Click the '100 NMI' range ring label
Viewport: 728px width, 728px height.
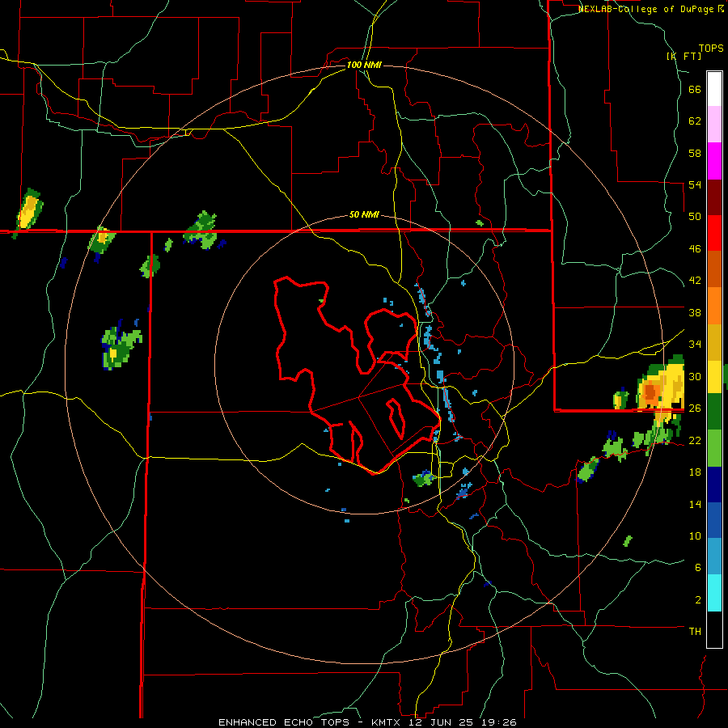pyautogui.click(x=364, y=65)
